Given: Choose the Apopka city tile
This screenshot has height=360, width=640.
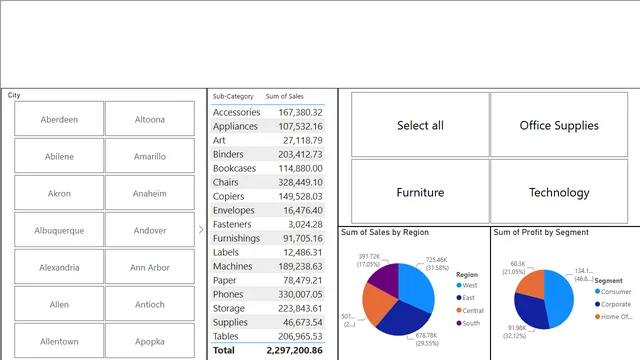Looking at the screenshot, I should pyautogui.click(x=150, y=341).
